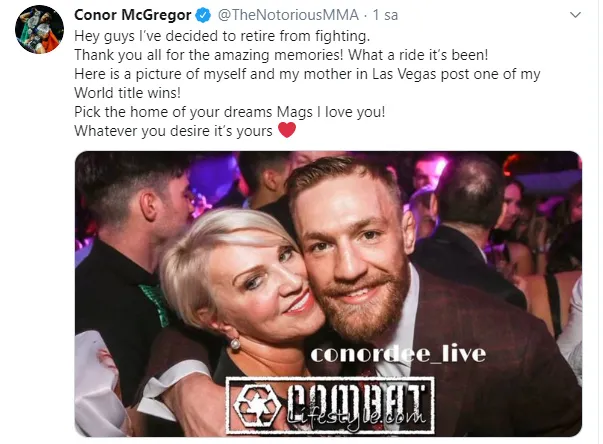The height and width of the screenshot is (444, 603).
Task: Click the pearl earring in the photo
Action: [235, 344]
